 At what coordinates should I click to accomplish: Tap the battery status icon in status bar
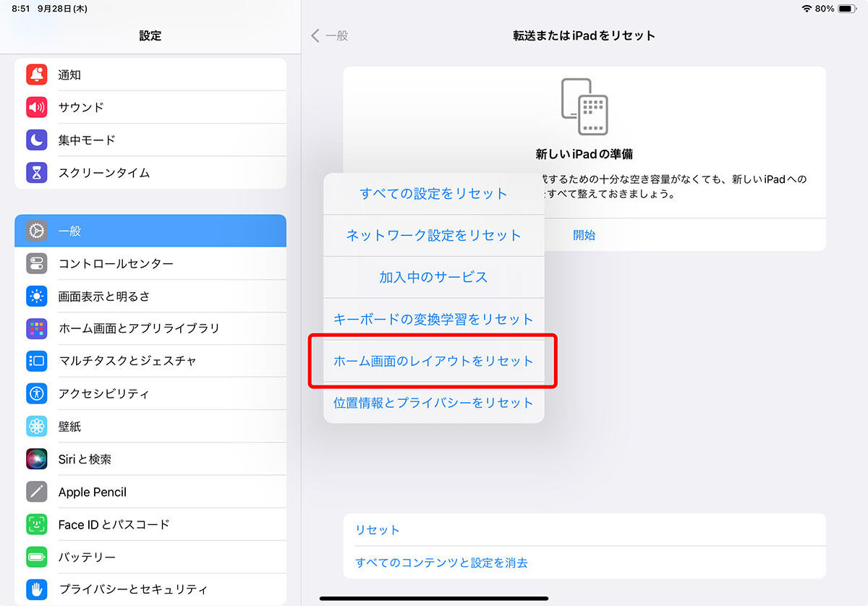click(x=847, y=9)
